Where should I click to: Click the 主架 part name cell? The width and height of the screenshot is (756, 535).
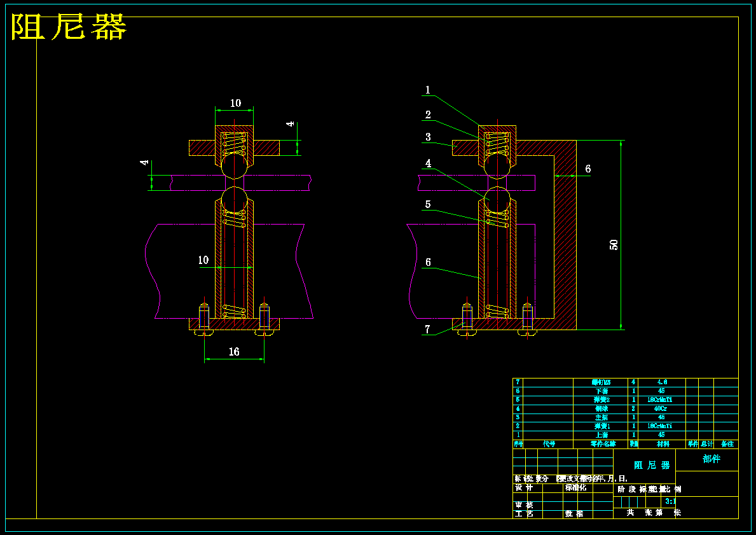pyautogui.click(x=601, y=417)
